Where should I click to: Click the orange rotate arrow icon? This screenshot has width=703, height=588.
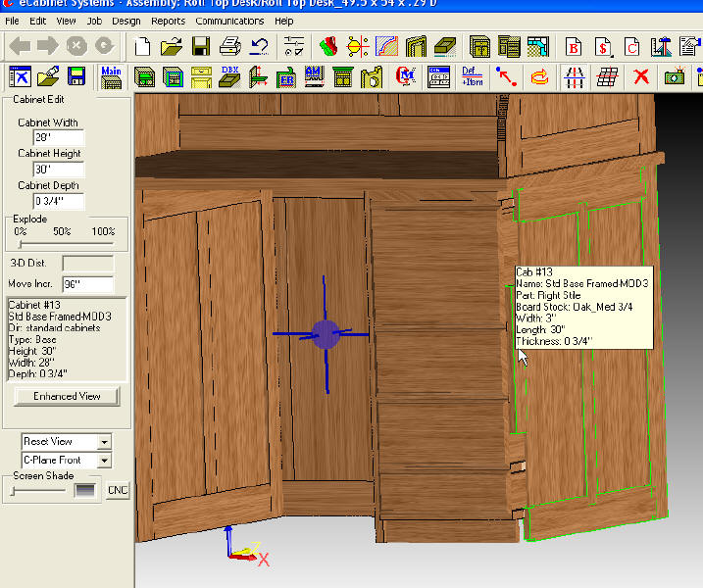539,75
